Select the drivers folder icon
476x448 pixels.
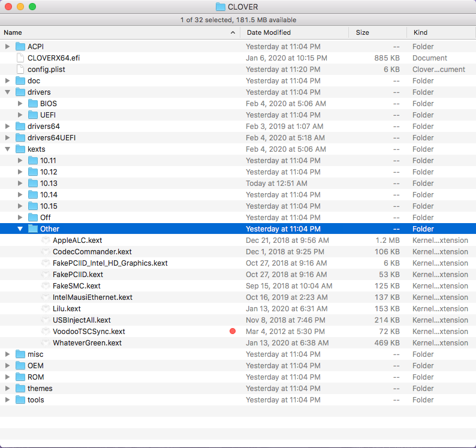tap(20, 92)
